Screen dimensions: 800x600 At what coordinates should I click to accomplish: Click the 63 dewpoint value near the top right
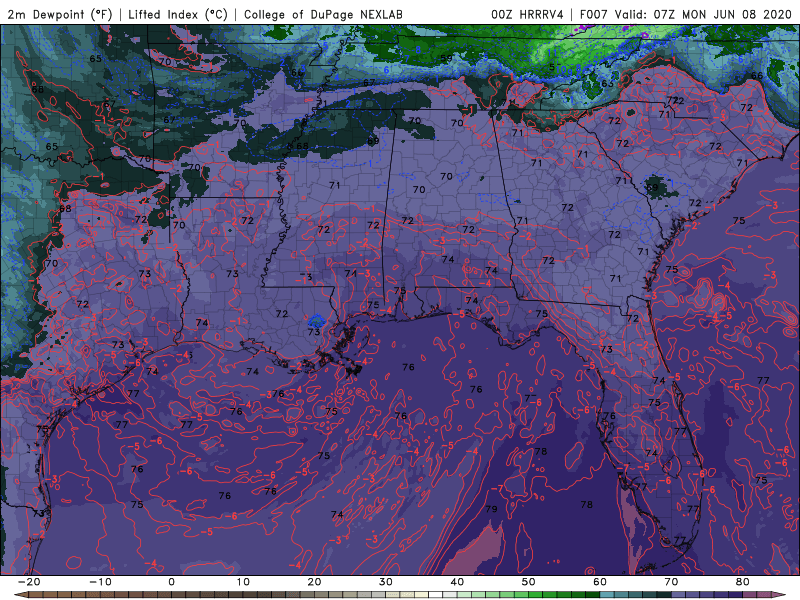click(608, 83)
